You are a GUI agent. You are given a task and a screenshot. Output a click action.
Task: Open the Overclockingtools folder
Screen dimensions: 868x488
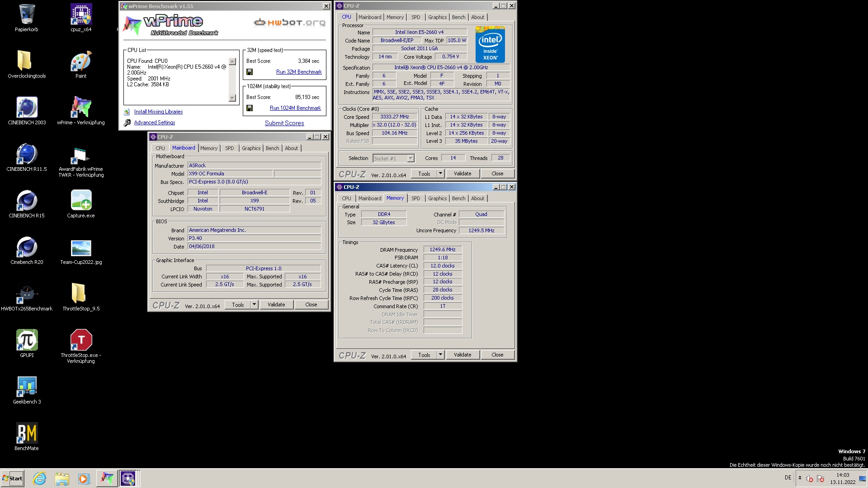point(27,65)
